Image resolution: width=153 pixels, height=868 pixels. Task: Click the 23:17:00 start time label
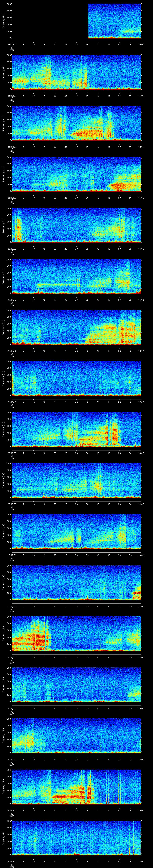pos(12,453)
